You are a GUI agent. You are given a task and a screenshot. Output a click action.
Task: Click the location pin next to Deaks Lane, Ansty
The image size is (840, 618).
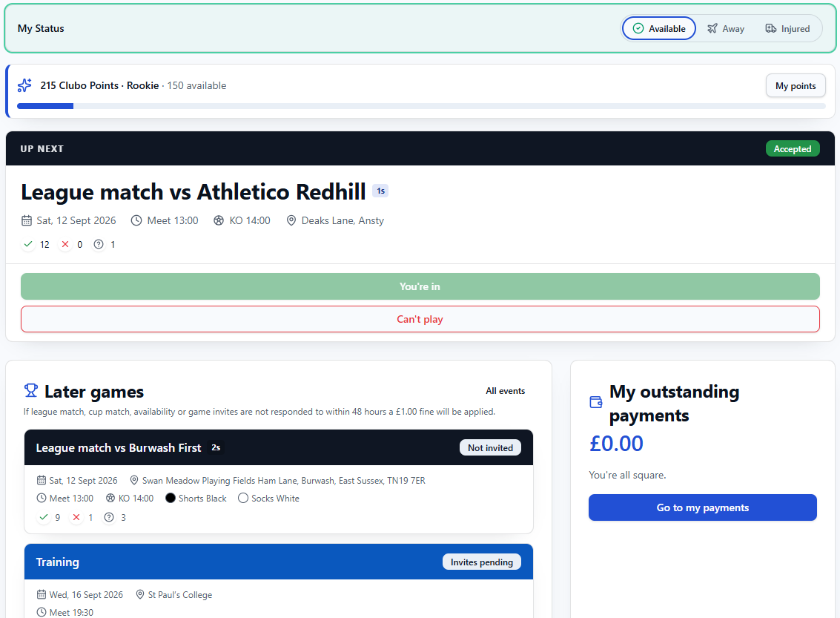291,220
